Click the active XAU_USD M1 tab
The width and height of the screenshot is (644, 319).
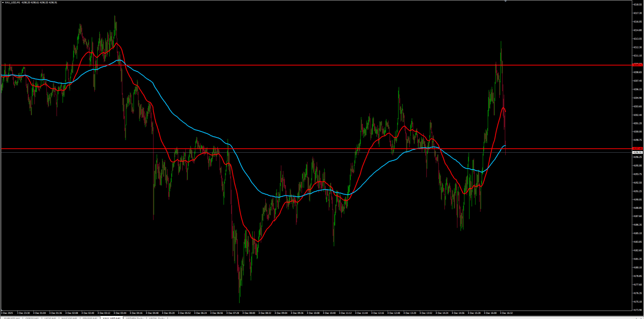point(112,318)
